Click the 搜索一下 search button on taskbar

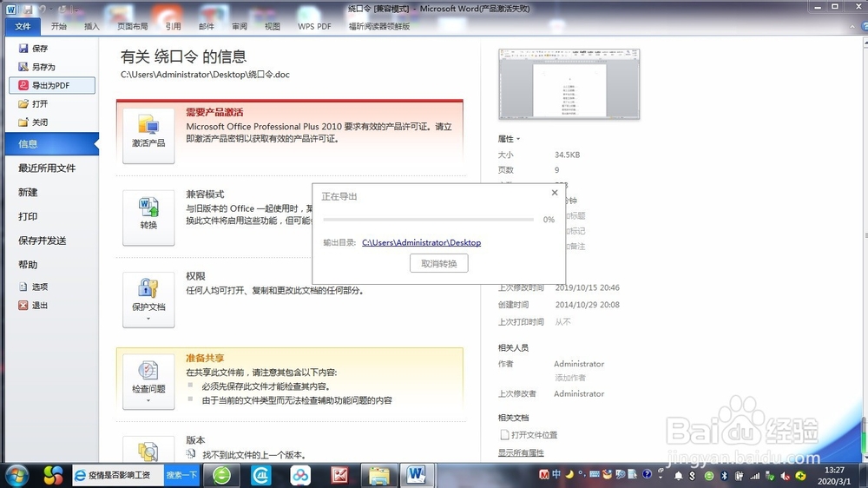point(181,475)
